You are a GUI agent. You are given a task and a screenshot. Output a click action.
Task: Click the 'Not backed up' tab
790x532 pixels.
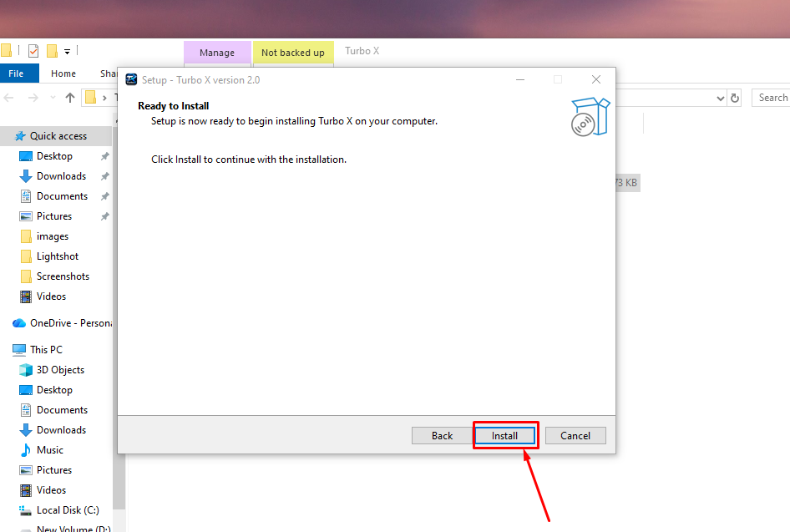click(293, 53)
